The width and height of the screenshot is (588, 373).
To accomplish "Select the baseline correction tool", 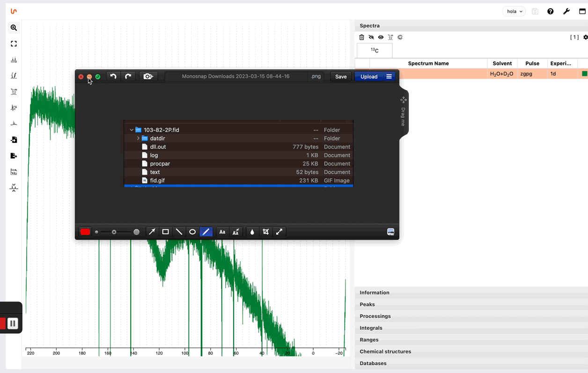I will pyautogui.click(x=14, y=124).
